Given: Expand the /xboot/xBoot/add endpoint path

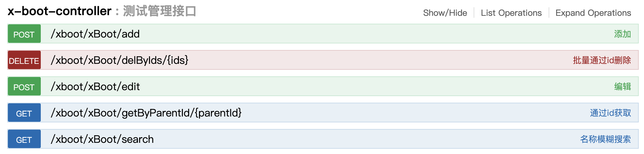Looking at the screenshot, I should [x=95, y=34].
